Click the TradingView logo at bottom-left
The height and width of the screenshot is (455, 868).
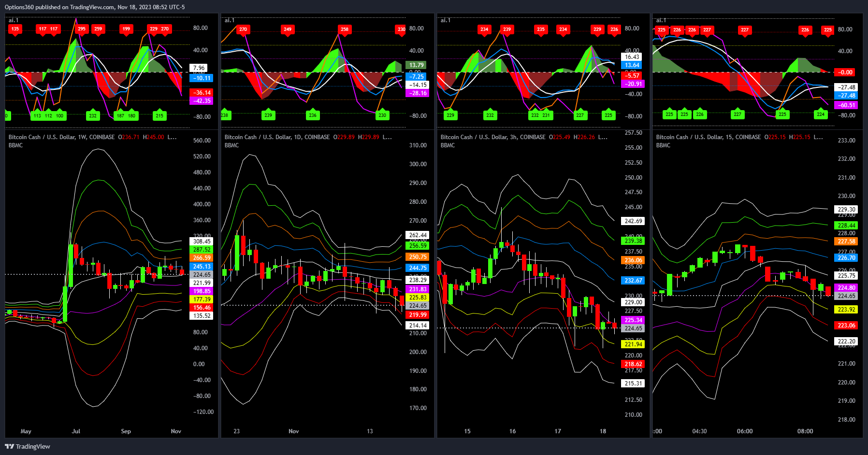pos(28,446)
